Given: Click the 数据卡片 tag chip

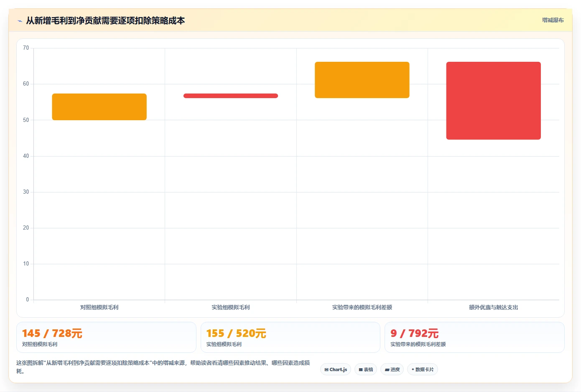Looking at the screenshot, I should pyautogui.click(x=423, y=369).
